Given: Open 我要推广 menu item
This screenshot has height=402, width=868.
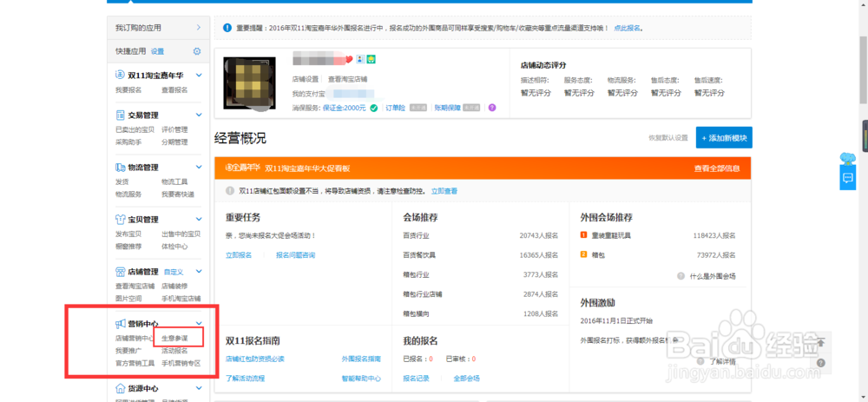Looking at the screenshot, I should [x=128, y=351].
